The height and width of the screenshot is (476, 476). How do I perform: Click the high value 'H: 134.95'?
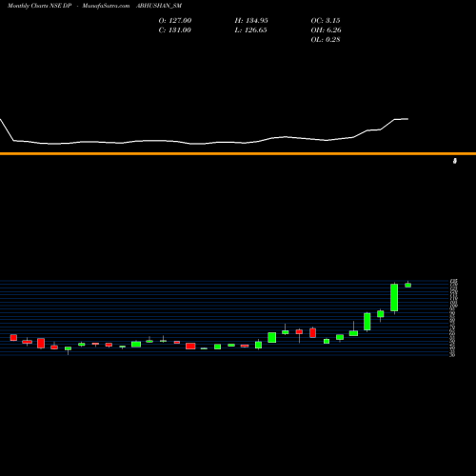(251, 20)
